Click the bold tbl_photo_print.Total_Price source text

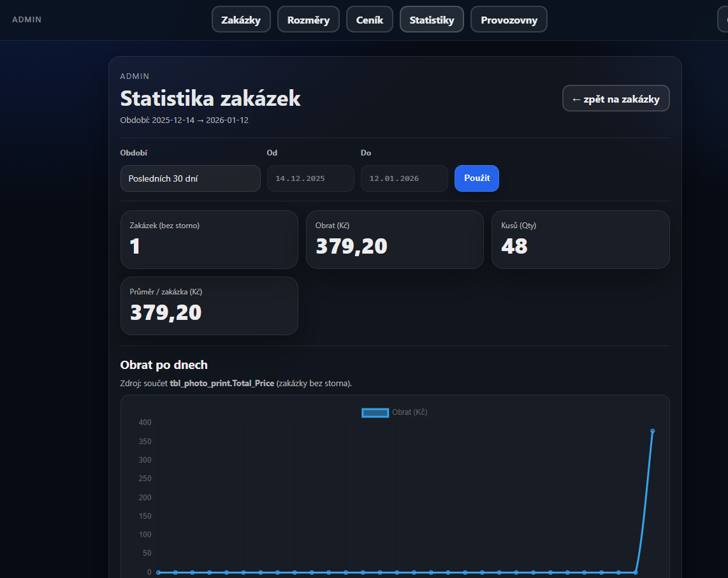coord(222,383)
